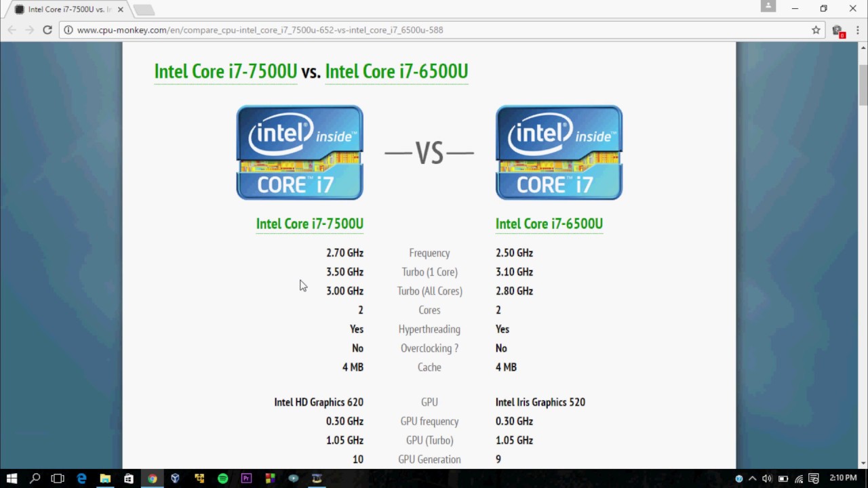The height and width of the screenshot is (488, 868).
Task: Click the Turbo (All Cores) label
Action: [x=429, y=291]
